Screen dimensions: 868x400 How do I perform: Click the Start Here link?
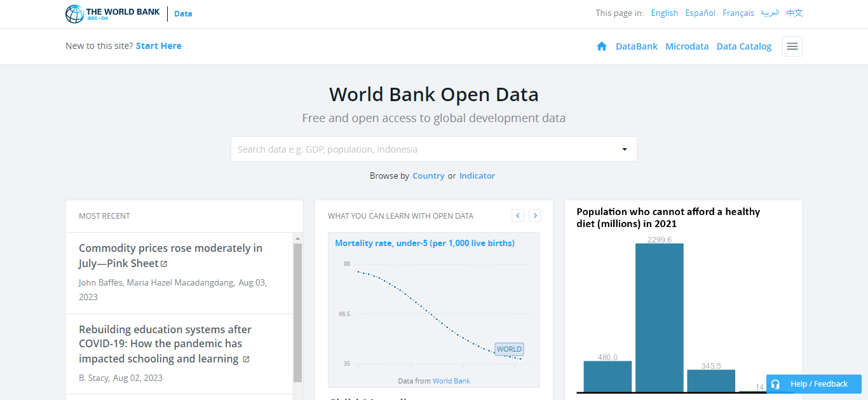[x=158, y=46]
